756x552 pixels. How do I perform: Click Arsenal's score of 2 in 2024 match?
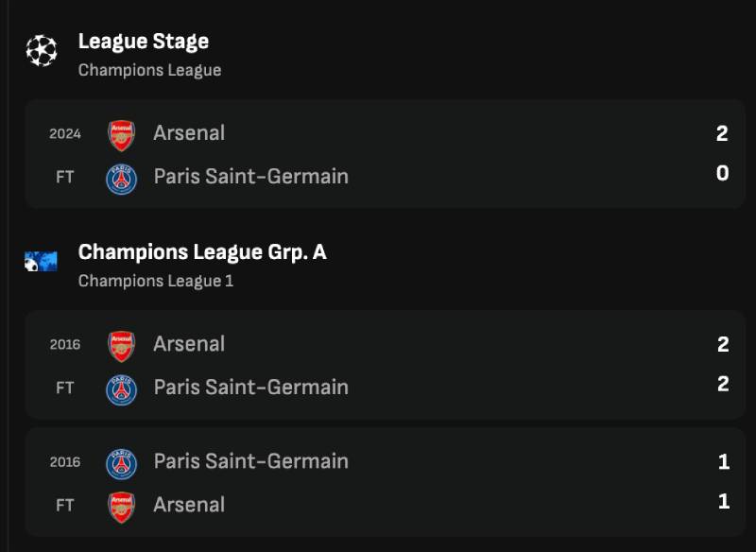pos(722,133)
